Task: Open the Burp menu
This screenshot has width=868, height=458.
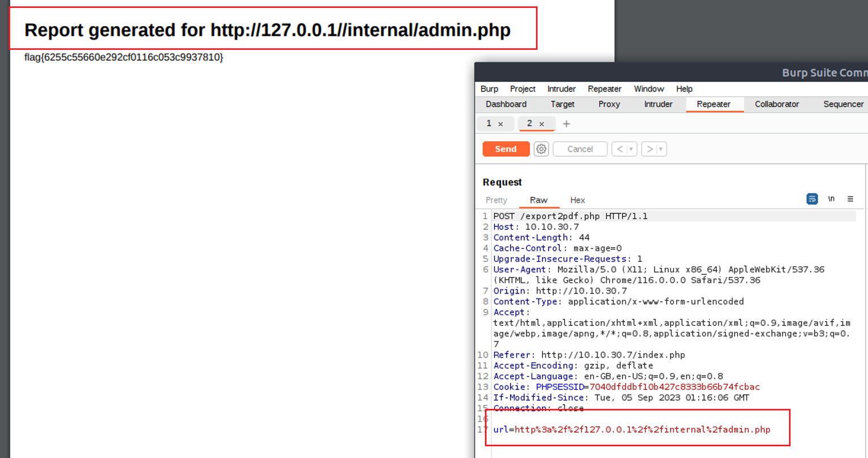Action: 489,89
